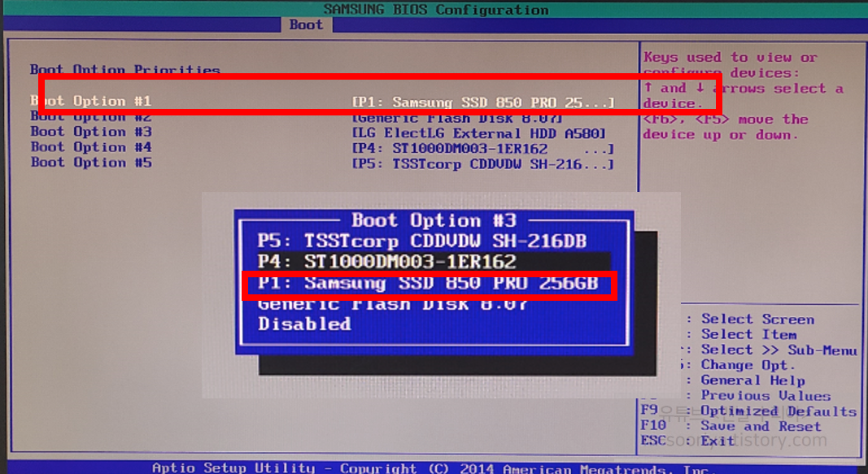This screenshot has height=474, width=868.
Task: Choose P4: ST1000DM003-1ER162 in the popup list
Action: 434,262
